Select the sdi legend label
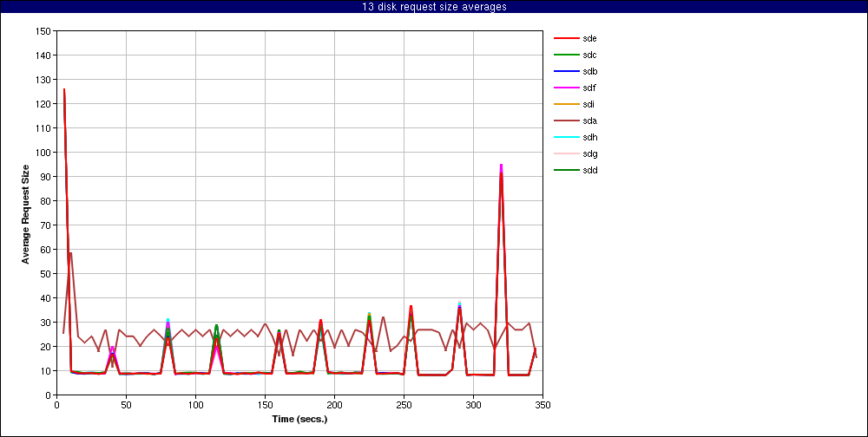Image resolution: width=868 pixels, height=437 pixels. [589, 105]
